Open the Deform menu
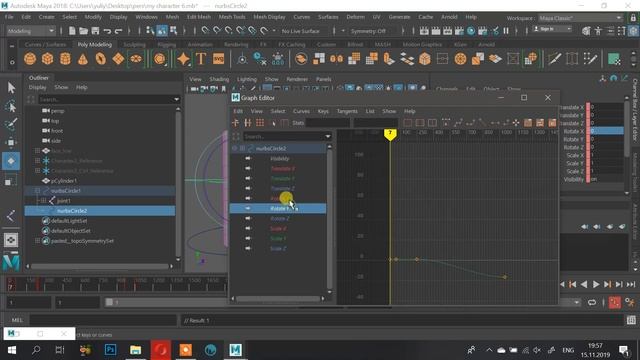640x360 pixels. tap(356, 17)
